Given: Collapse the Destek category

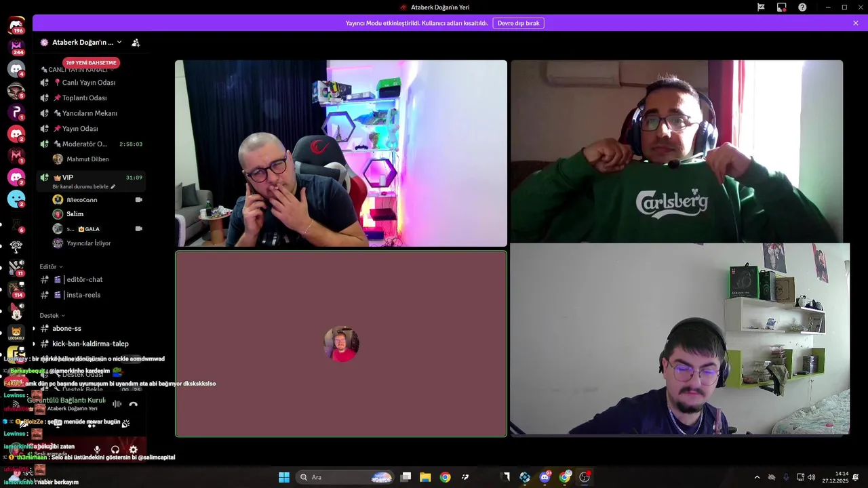Looking at the screenshot, I should (52, 316).
